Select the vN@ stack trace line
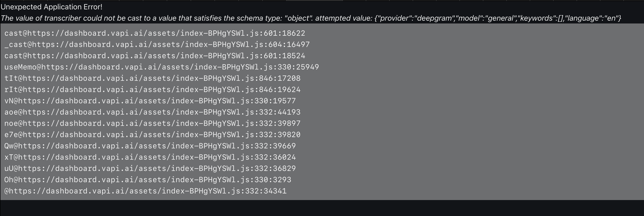644x216 pixels. coord(150,101)
